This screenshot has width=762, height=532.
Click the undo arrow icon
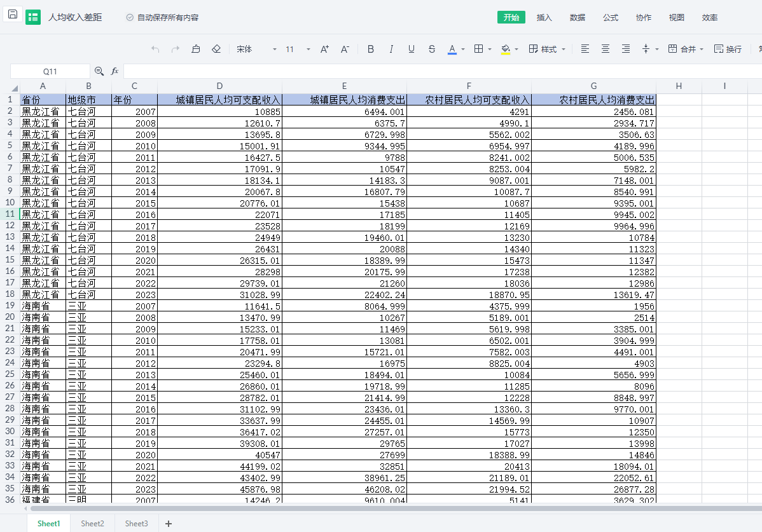coord(155,49)
